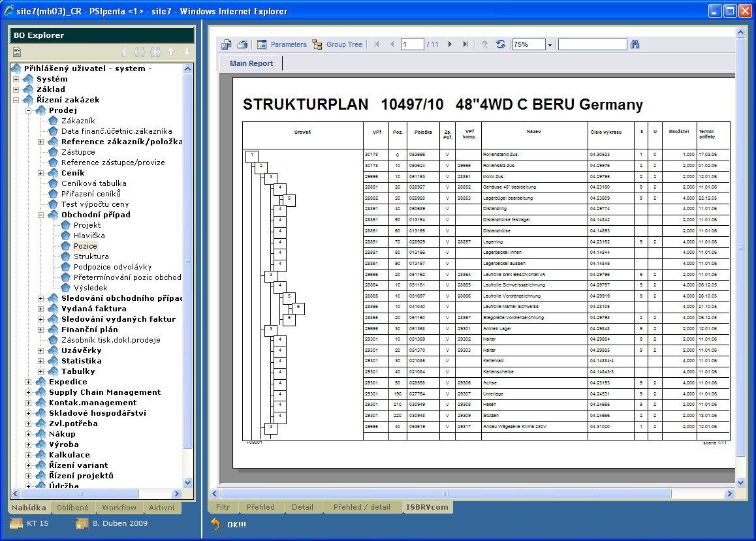
Task: Open the Main Report tab
Action: tap(251, 63)
